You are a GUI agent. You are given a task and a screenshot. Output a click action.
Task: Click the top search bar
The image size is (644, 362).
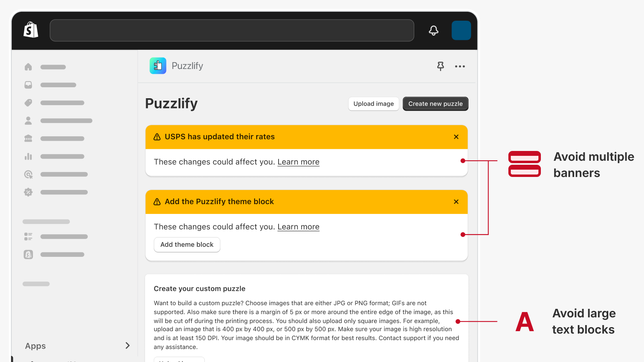point(232,30)
